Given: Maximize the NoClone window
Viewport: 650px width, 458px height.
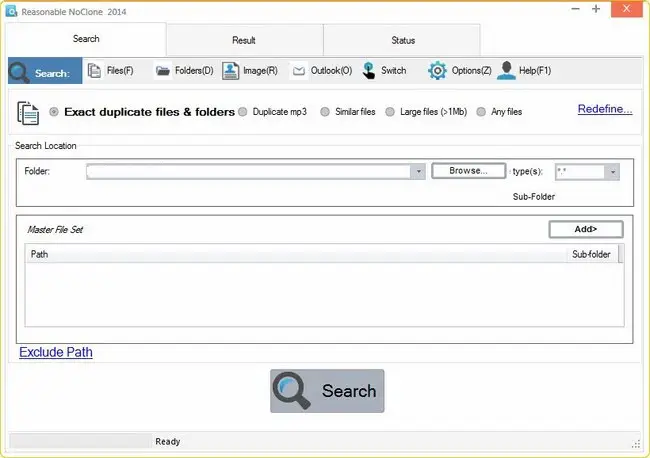Looking at the screenshot, I should coord(596,9).
